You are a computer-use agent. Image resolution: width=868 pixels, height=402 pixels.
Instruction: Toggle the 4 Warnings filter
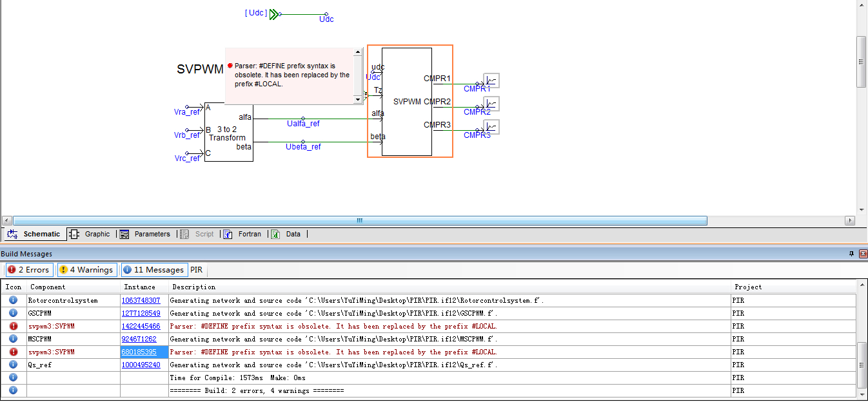click(87, 270)
